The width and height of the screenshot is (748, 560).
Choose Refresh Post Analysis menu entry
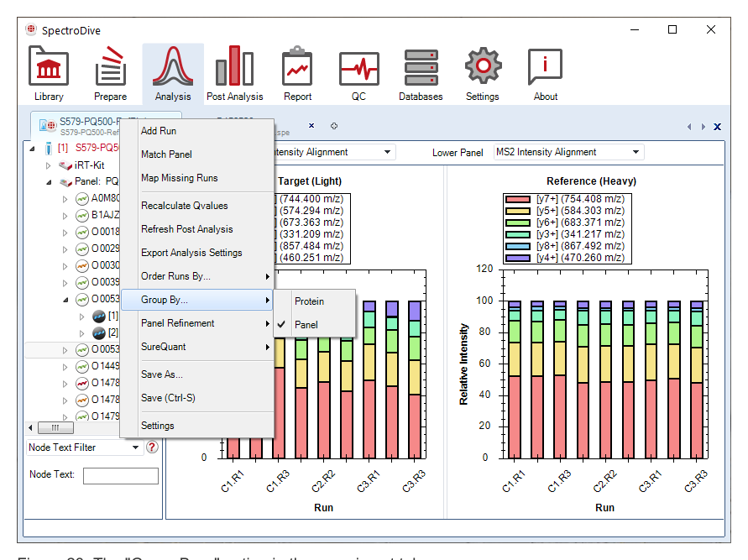pos(196,229)
